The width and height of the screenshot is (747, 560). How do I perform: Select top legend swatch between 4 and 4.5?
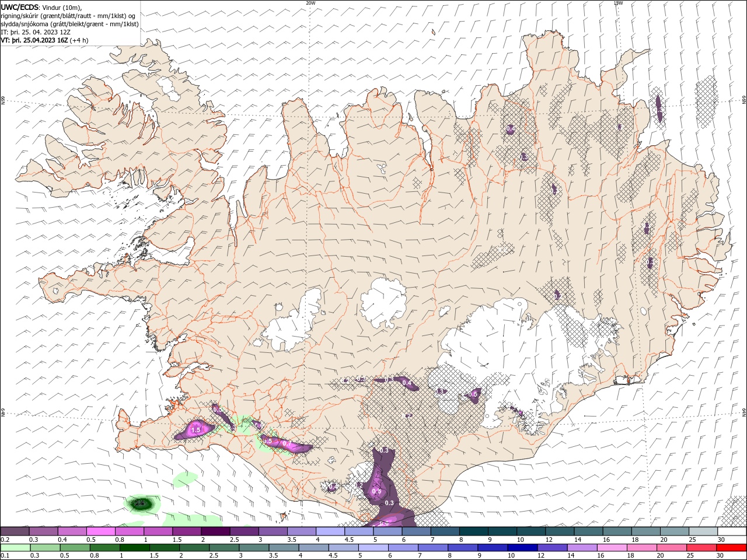point(330,531)
